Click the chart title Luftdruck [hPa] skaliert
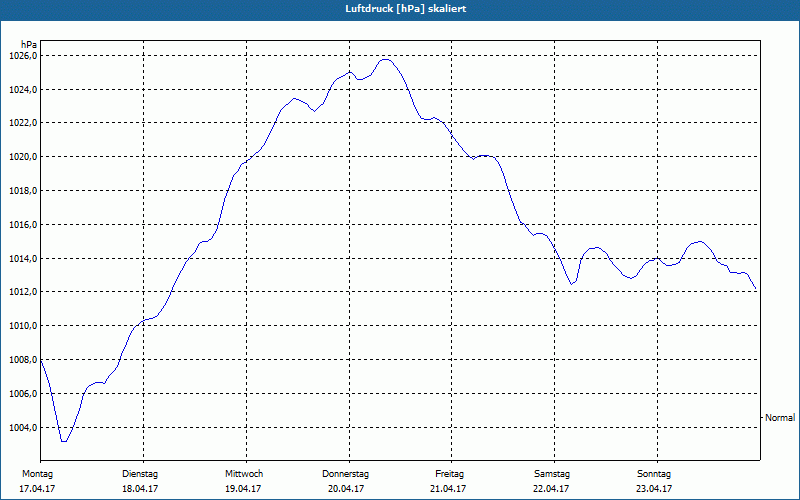Viewport: 800px width, 500px height. 406,9
